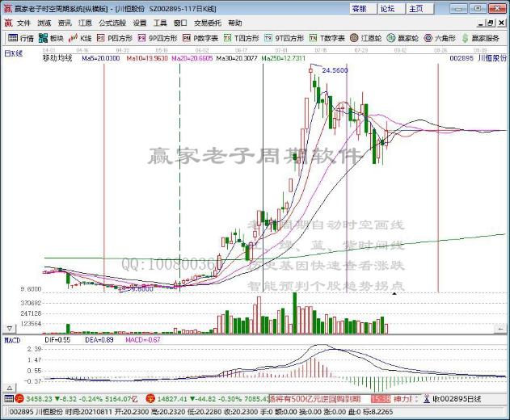The width and height of the screenshot is (510, 420).
Task: Click the 客服 customer service button
Action: click(363, 9)
